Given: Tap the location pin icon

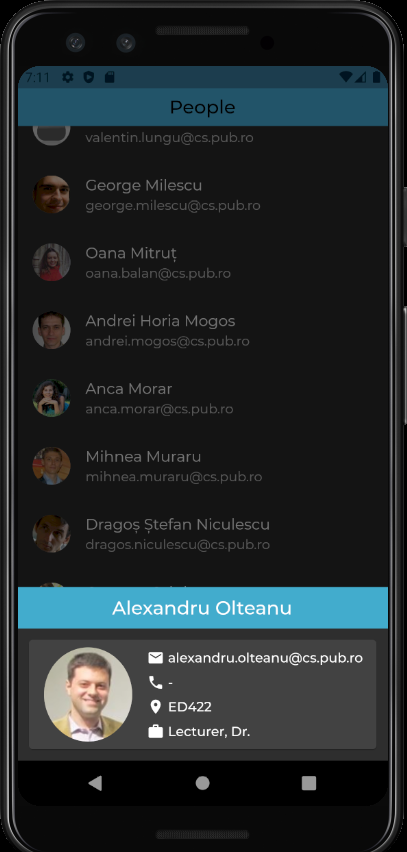Looking at the screenshot, I should click(155, 707).
